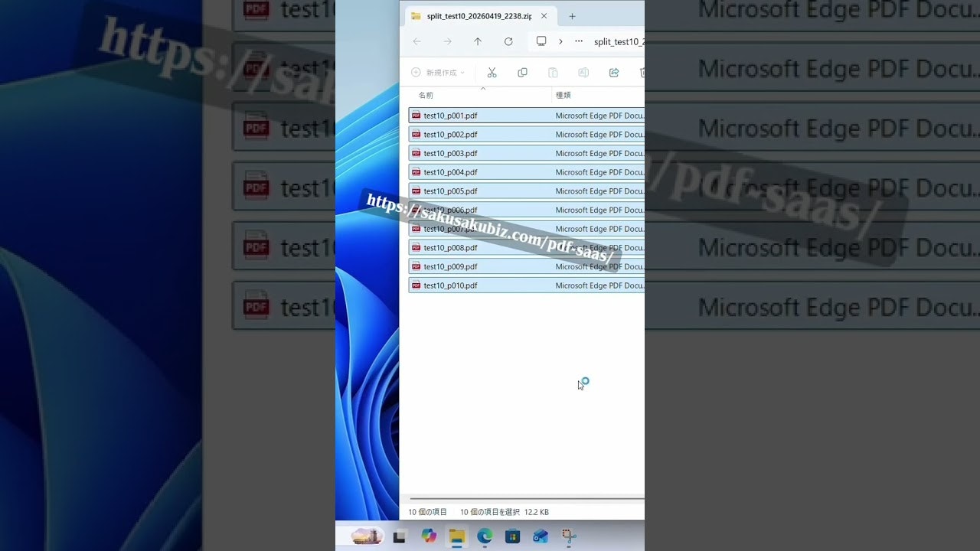This screenshot has width=980, height=551.
Task: Click the PC monitor icon in address bar
Action: 541,41
